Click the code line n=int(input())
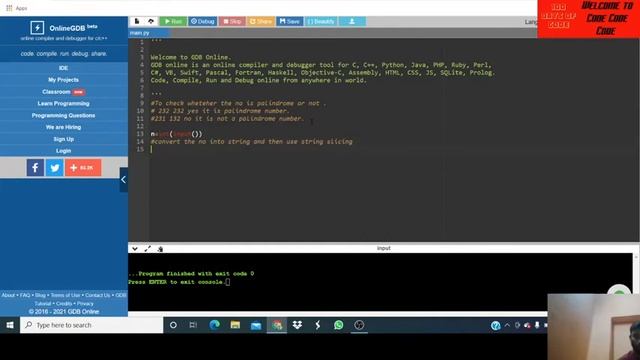 pos(176,134)
